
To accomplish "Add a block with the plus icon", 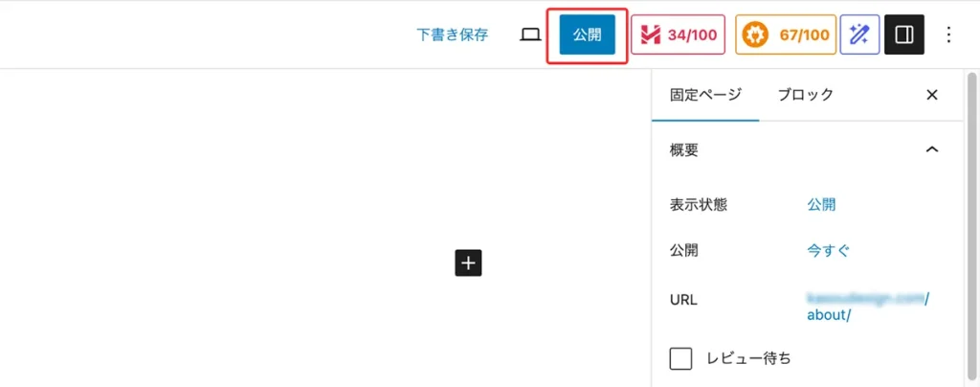I will click(x=468, y=263).
